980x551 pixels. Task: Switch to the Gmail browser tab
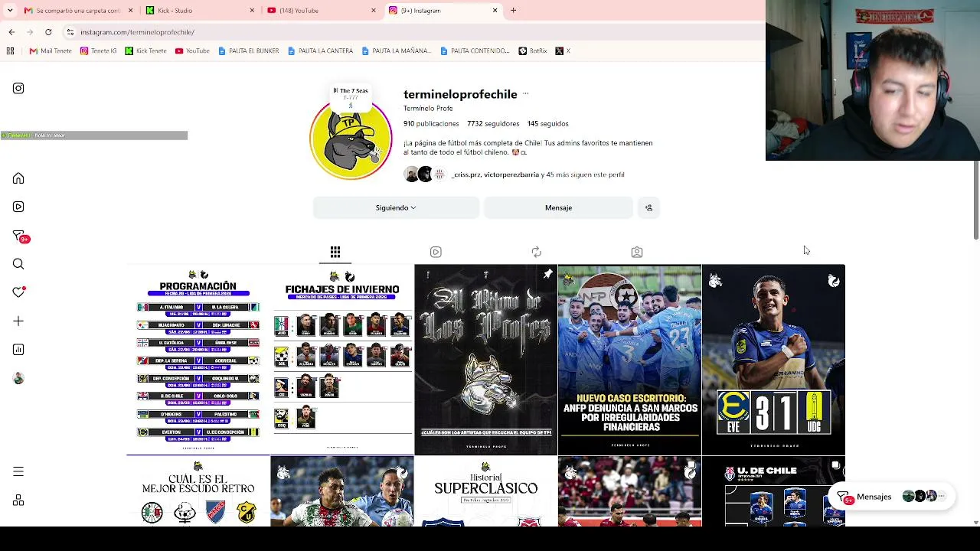[77, 11]
